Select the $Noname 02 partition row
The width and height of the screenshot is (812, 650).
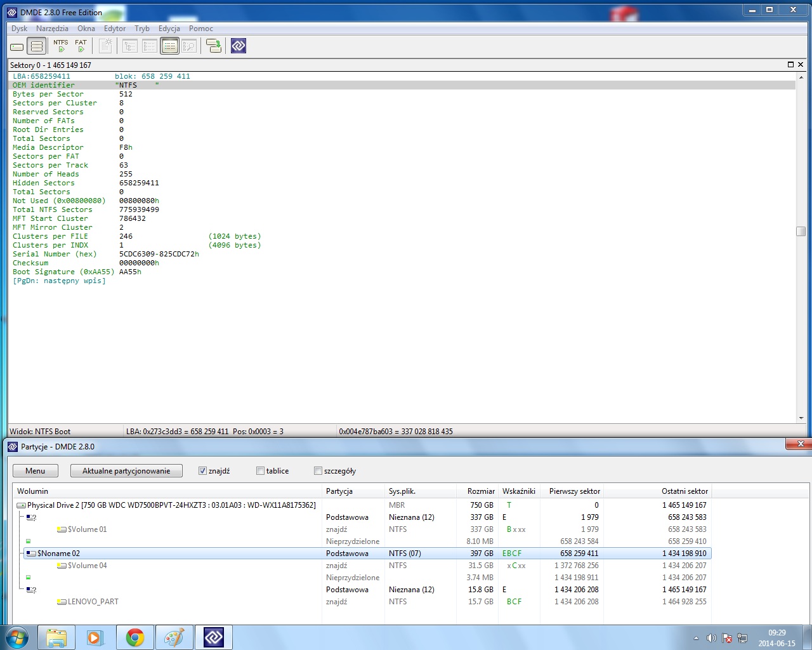(367, 554)
